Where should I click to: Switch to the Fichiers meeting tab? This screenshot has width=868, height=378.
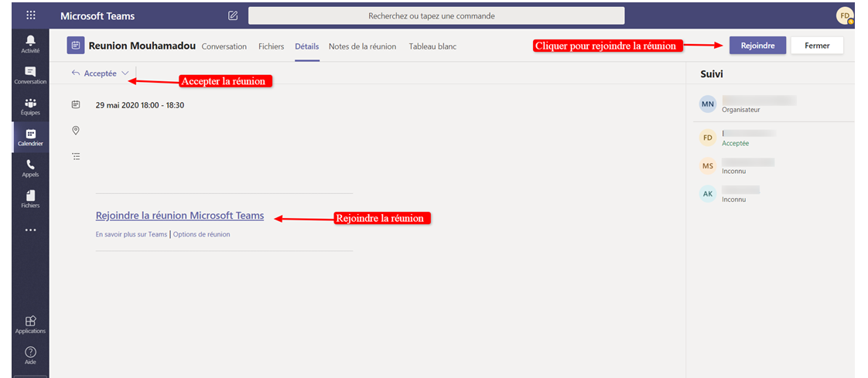(x=271, y=46)
